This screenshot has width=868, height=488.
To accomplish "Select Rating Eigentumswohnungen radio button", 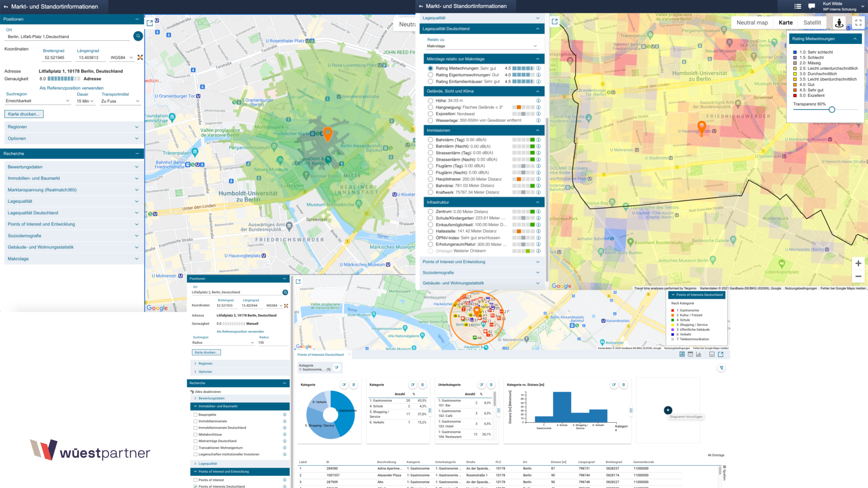I will [x=430, y=75].
